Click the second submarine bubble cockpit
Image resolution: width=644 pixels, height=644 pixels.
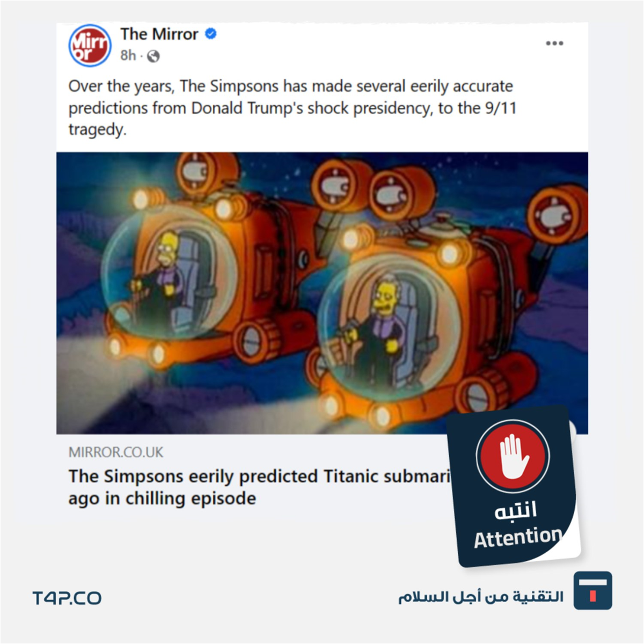click(x=389, y=325)
